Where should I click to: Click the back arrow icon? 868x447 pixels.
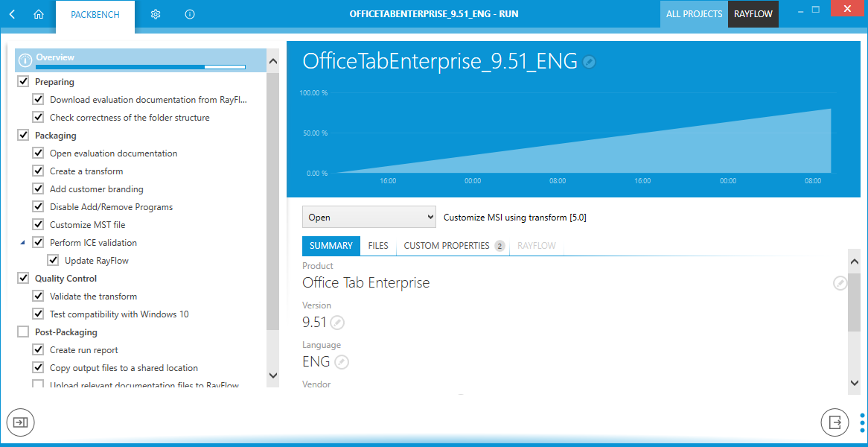click(x=13, y=14)
